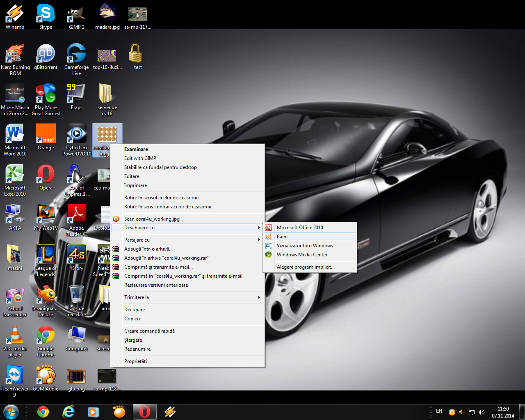Open the Skype desktop shortcut
Viewport: 525px width, 420px height.
tap(46, 14)
